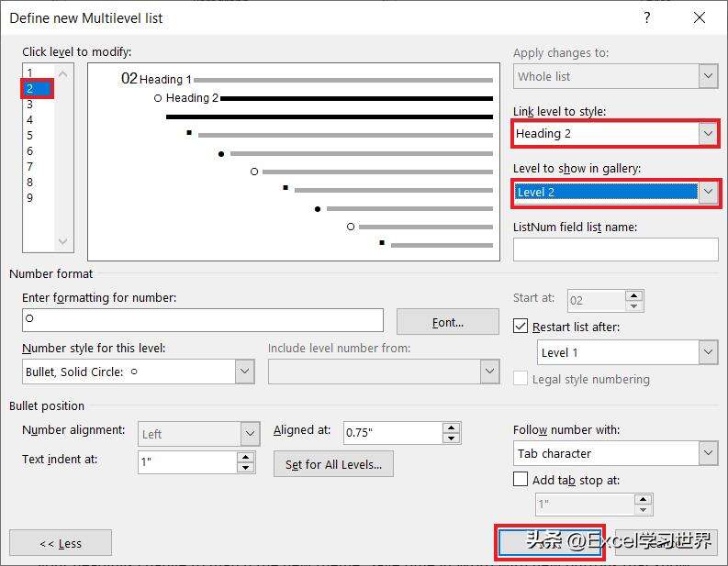Increase the Start at value
The image size is (728, 566).
coord(633,295)
